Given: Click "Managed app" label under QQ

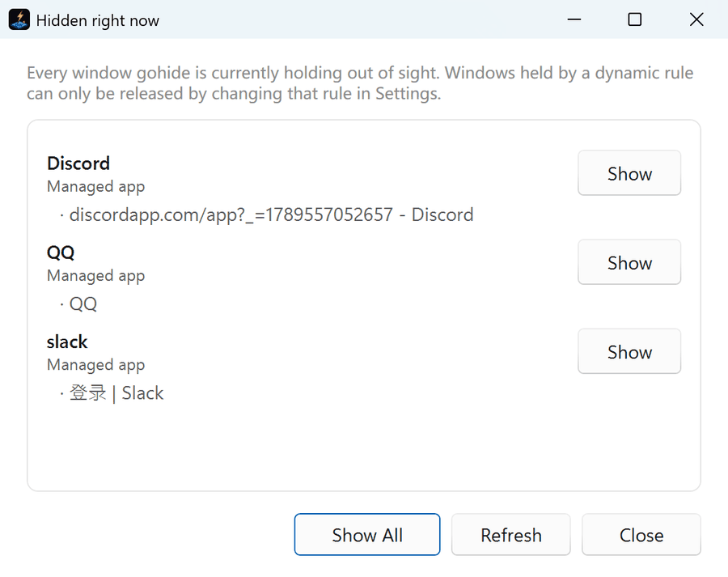Looking at the screenshot, I should point(96,276).
